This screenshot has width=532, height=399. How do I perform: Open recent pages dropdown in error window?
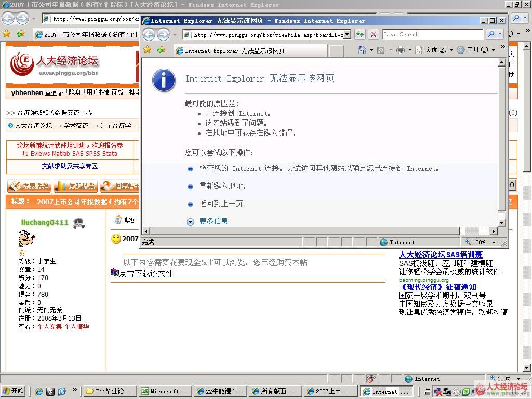pos(175,35)
